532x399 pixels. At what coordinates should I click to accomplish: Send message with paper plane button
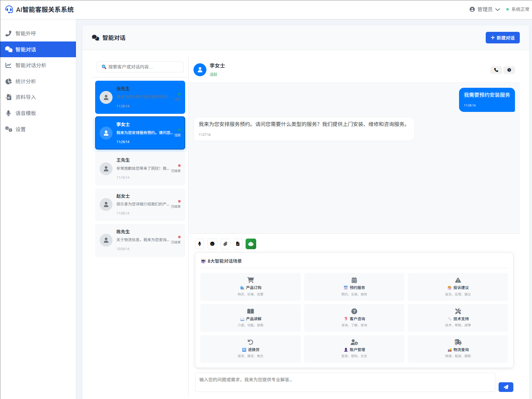506,387
